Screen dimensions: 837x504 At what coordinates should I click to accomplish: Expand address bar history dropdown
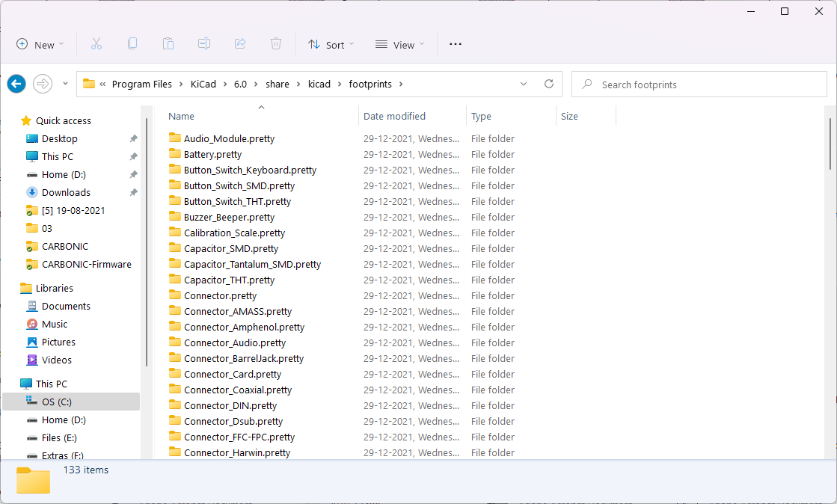click(x=524, y=84)
